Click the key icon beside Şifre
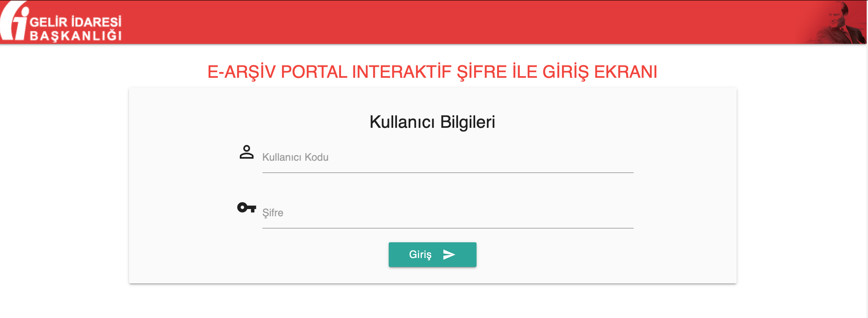 (247, 207)
